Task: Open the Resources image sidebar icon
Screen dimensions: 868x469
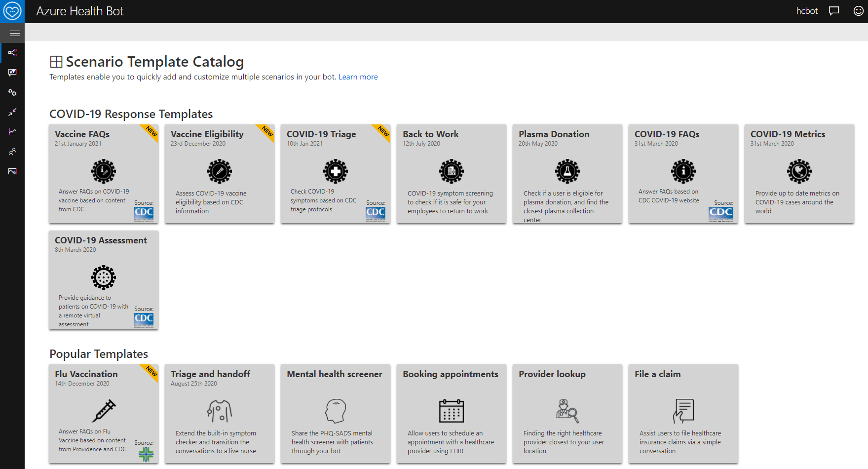Action: (x=12, y=171)
